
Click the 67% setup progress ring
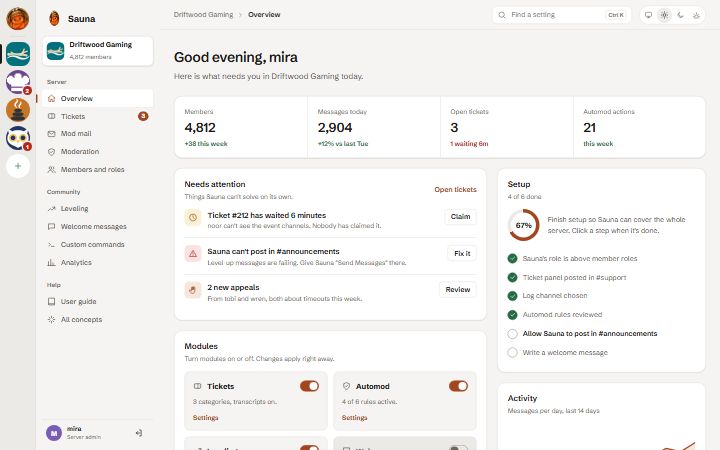coord(523,225)
